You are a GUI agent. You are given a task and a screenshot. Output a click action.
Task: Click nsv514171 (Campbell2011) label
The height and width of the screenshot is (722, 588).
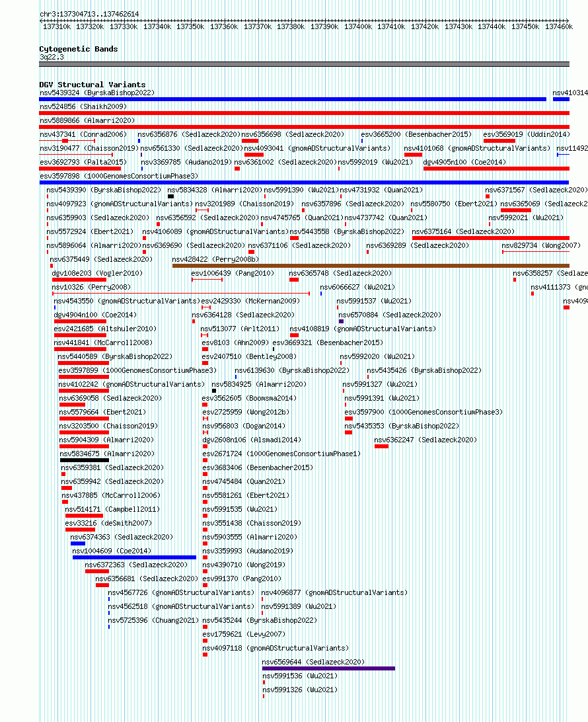(x=113, y=509)
